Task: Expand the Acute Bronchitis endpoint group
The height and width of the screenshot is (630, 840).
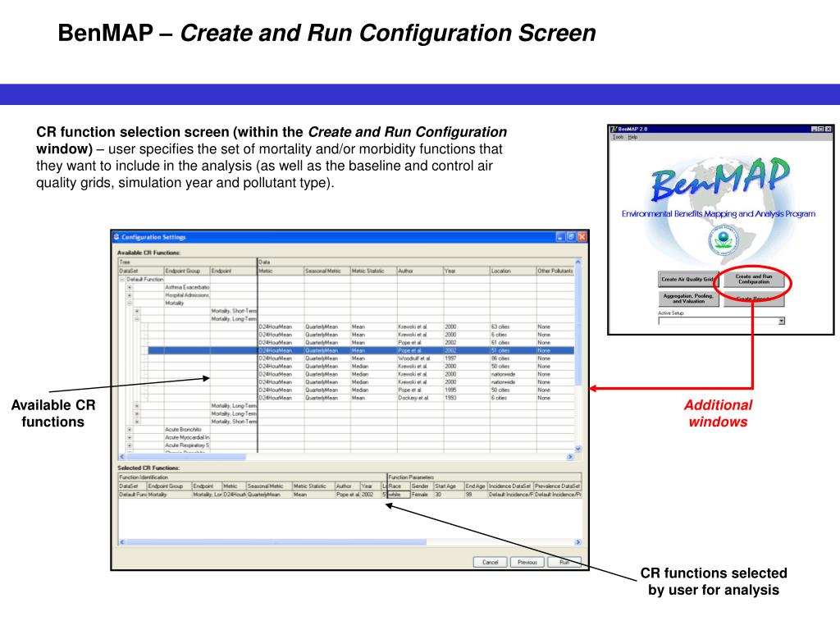Action: (129, 430)
